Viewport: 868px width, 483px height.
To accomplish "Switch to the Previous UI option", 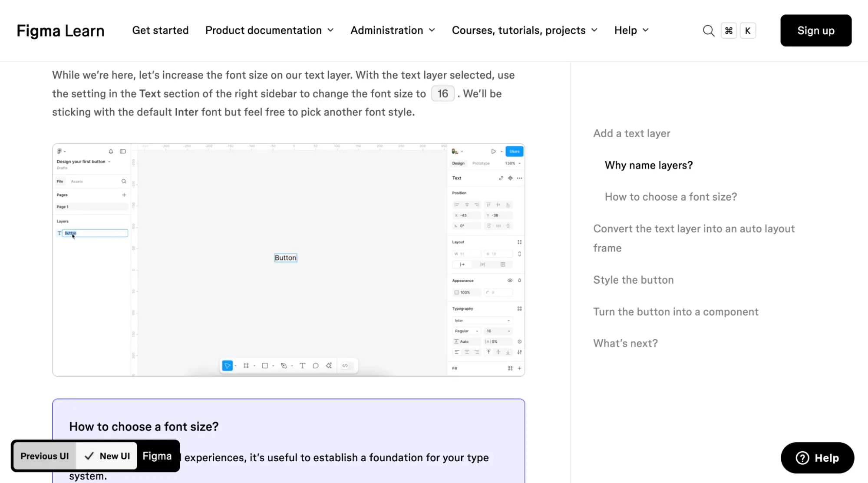I will pyautogui.click(x=45, y=456).
